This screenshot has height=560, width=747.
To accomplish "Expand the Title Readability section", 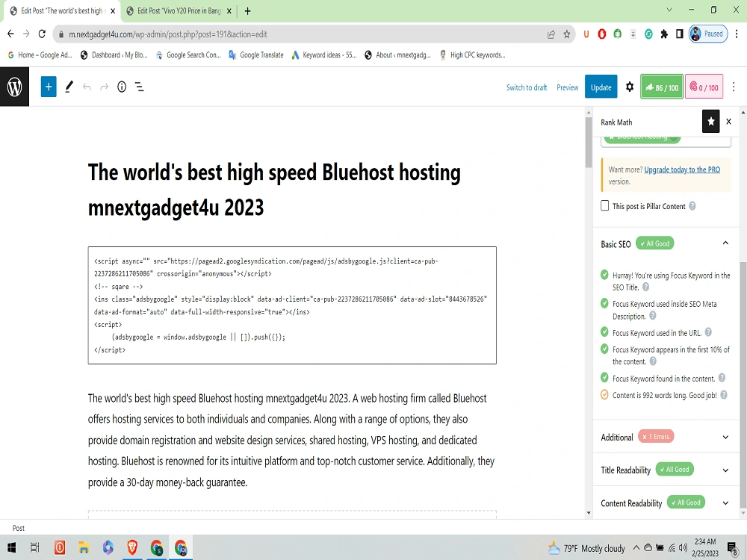I will pos(725,470).
